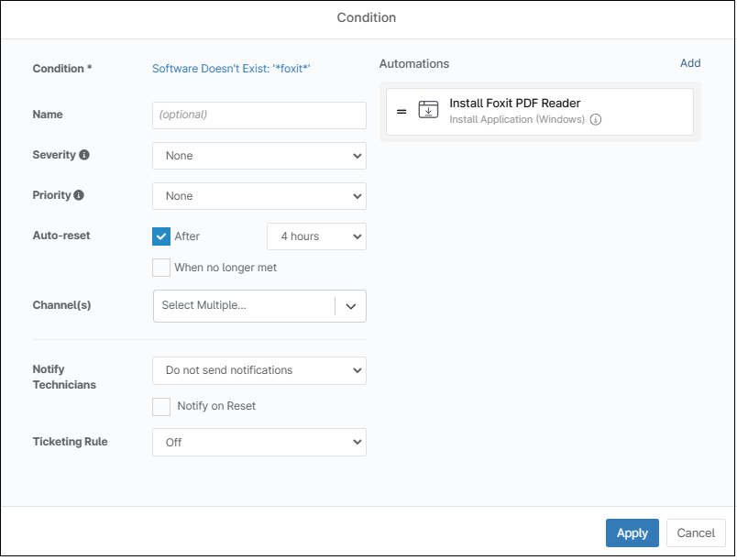Image resolution: width=737 pixels, height=560 pixels.
Task: Click the Priority info icon
Action: click(x=79, y=196)
